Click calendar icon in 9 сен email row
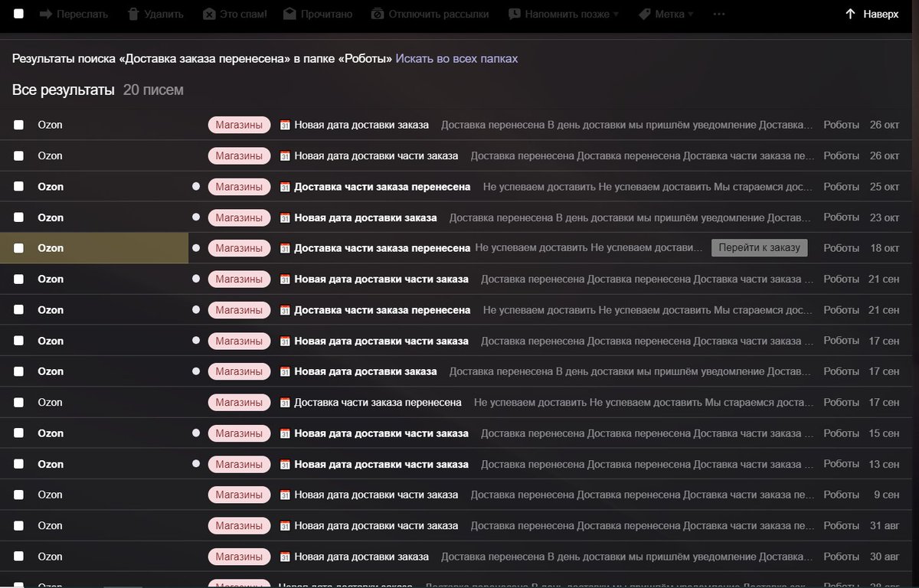The width and height of the screenshot is (919, 588). 285,495
